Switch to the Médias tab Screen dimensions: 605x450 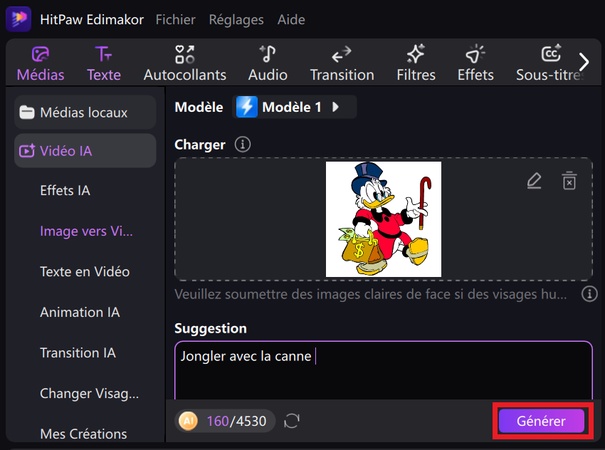coord(41,64)
